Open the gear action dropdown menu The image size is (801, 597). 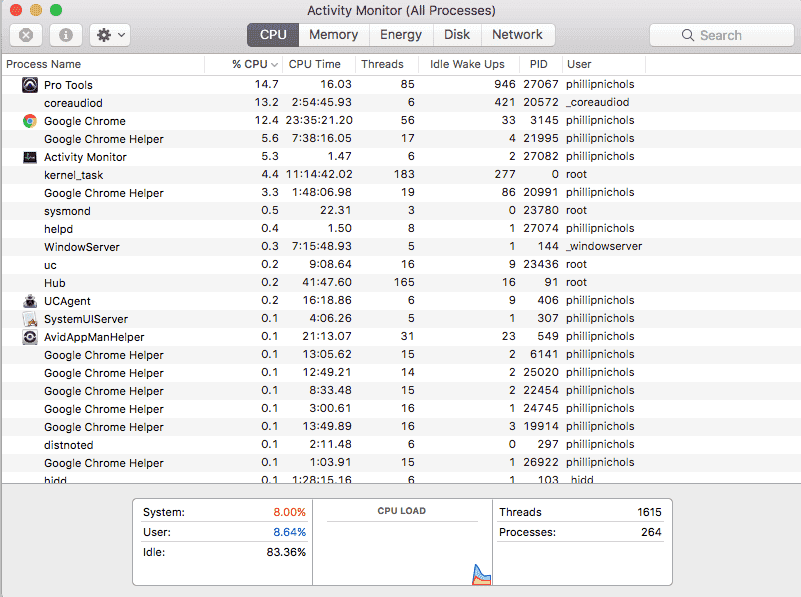(110, 35)
